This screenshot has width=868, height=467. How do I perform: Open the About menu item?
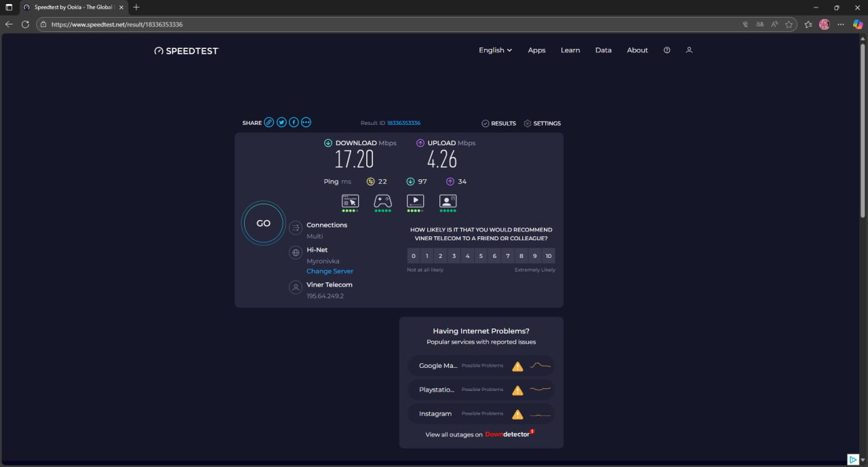point(637,50)
